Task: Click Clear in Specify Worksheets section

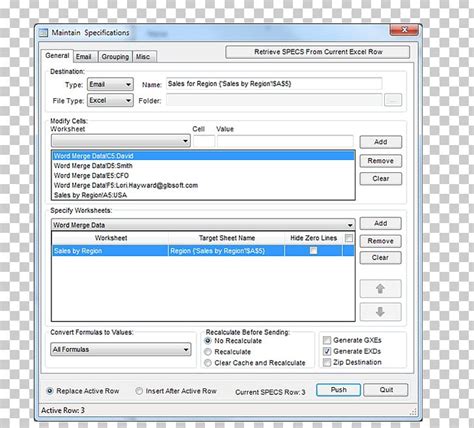Action: (x=380, y=258)
